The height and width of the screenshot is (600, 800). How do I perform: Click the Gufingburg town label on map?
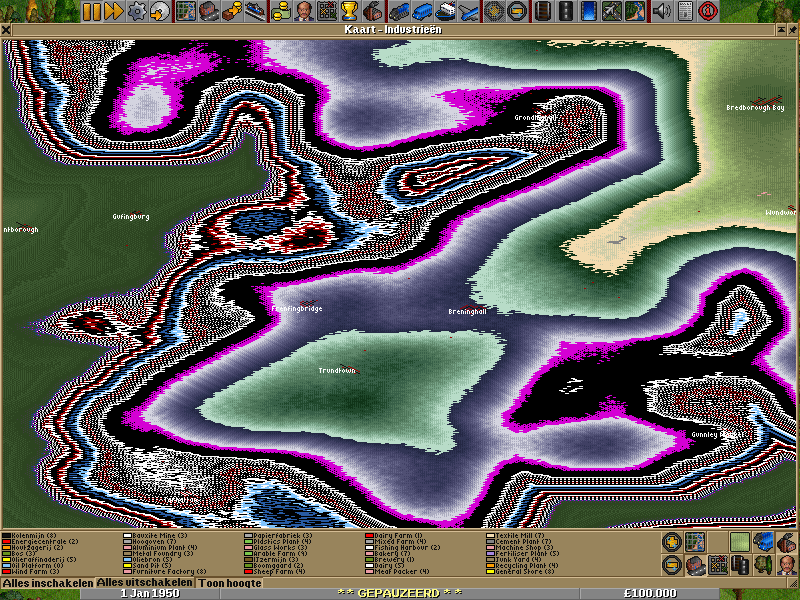click(131, 216)
